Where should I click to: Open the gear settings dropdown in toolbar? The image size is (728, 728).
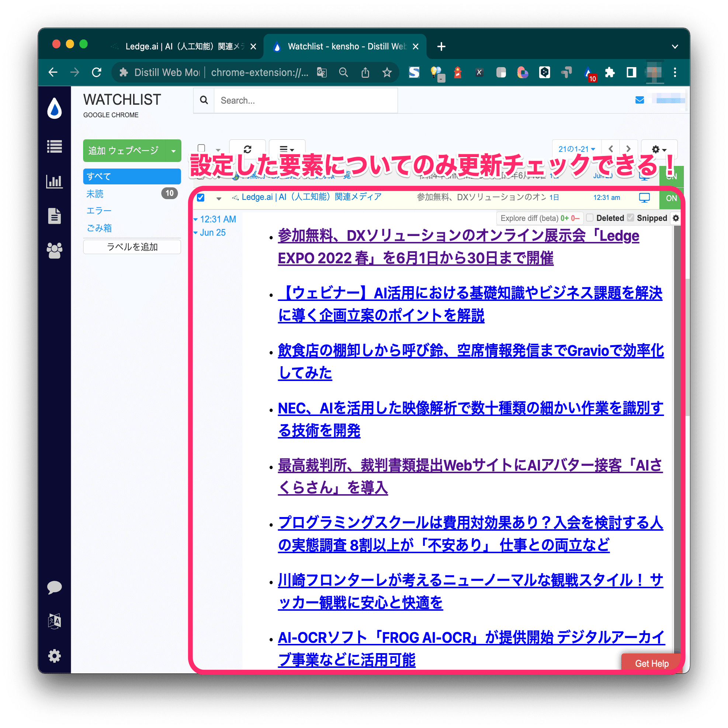(x=659, y=149)
